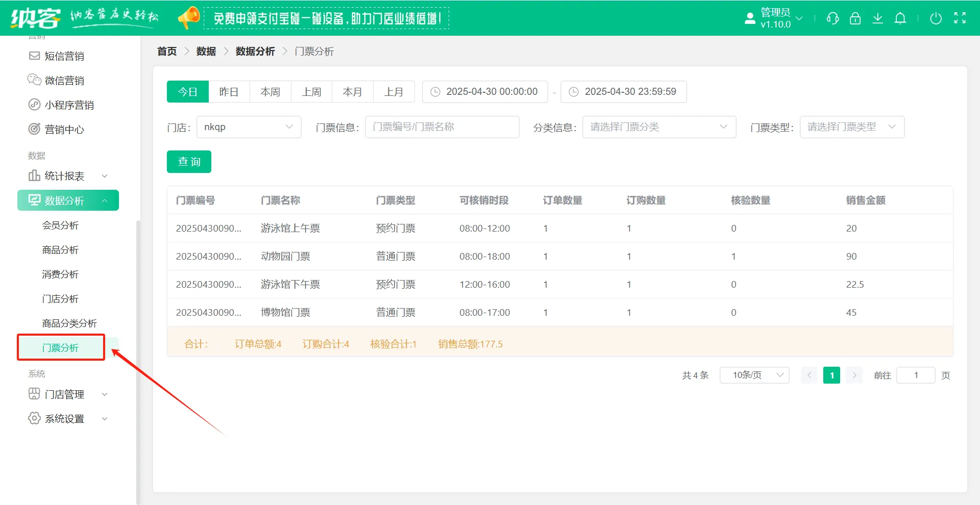Expand the 管理员 account dropdown

799,18
